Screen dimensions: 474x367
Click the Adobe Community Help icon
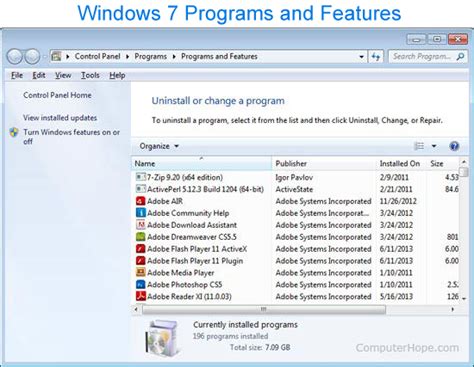click(x=141, y=213)
